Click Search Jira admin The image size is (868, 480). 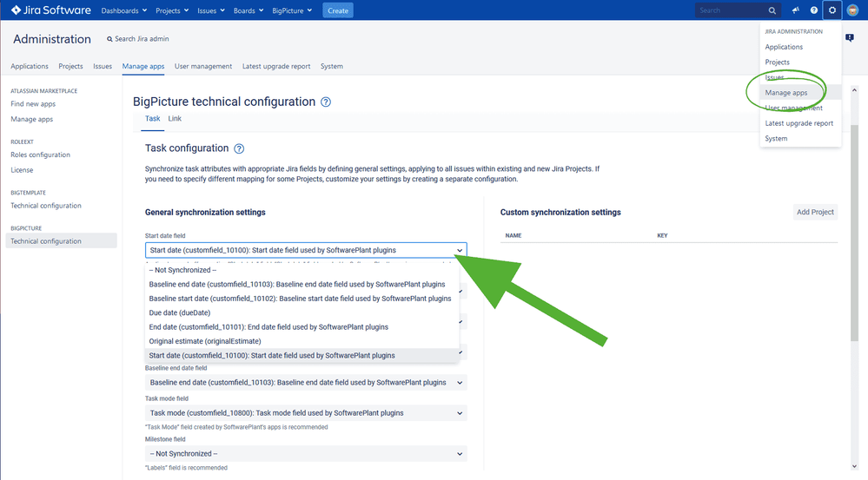click(x=138, y=39)
